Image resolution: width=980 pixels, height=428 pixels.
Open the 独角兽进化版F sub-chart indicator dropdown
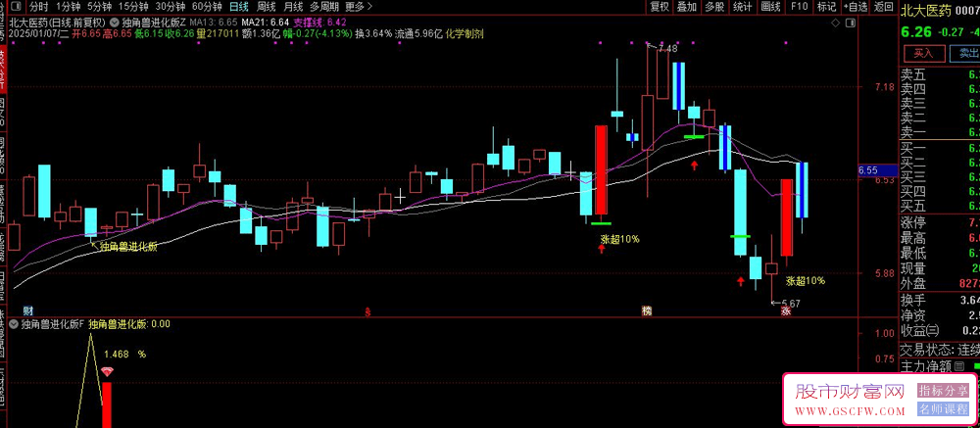pos(14,324)
